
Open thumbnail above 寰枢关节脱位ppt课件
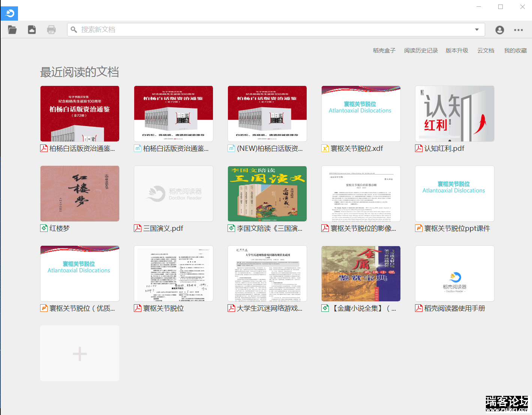(455, 194)
